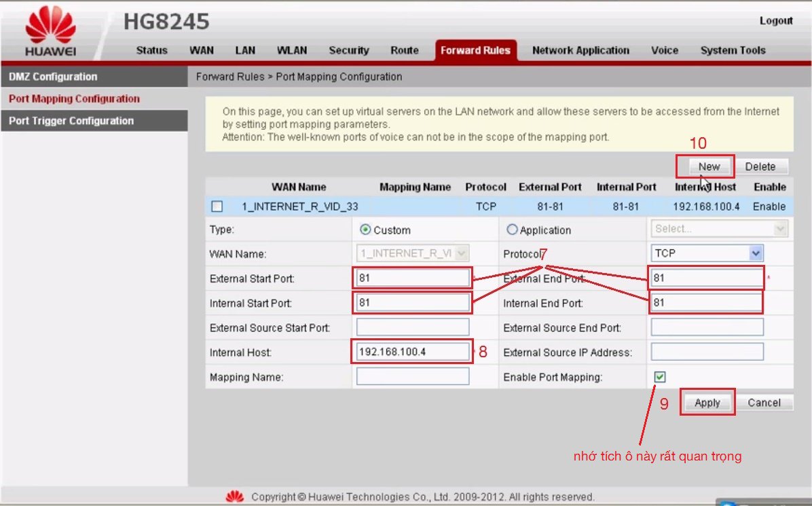Click the TCP protocol cell in table row
The width and height of the screenshot is (812, 506).
coord(485,206)
